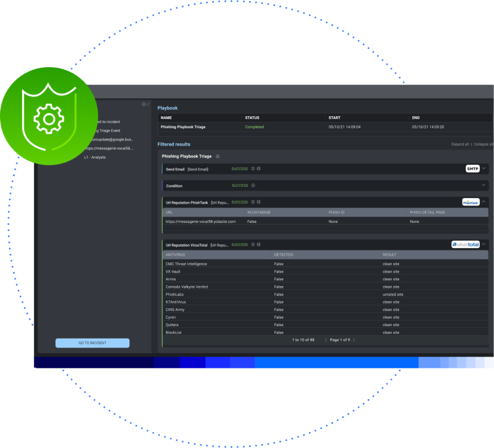Click the sidebar settings gear icon

pyautogui.click(x=143, y=104)
